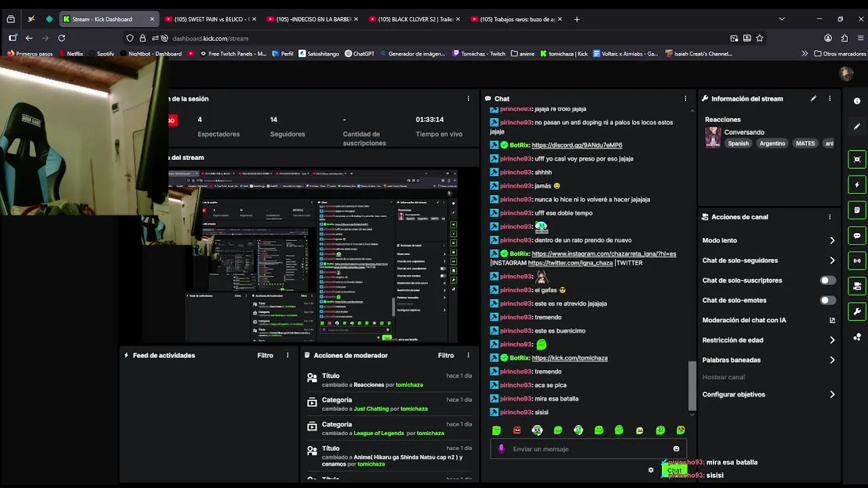Viewport: 868px width, 488px height.
Task: Select the Argentino tag
Action: point(772,144)
